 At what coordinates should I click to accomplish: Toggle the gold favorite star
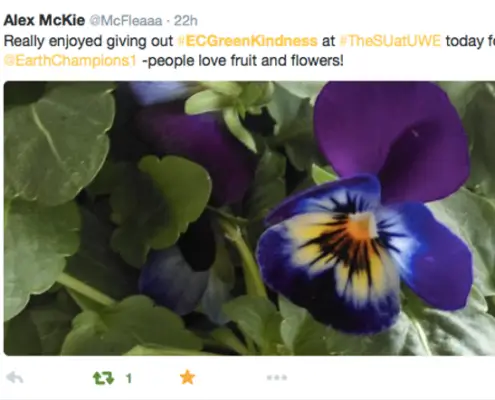pos(187,377)
